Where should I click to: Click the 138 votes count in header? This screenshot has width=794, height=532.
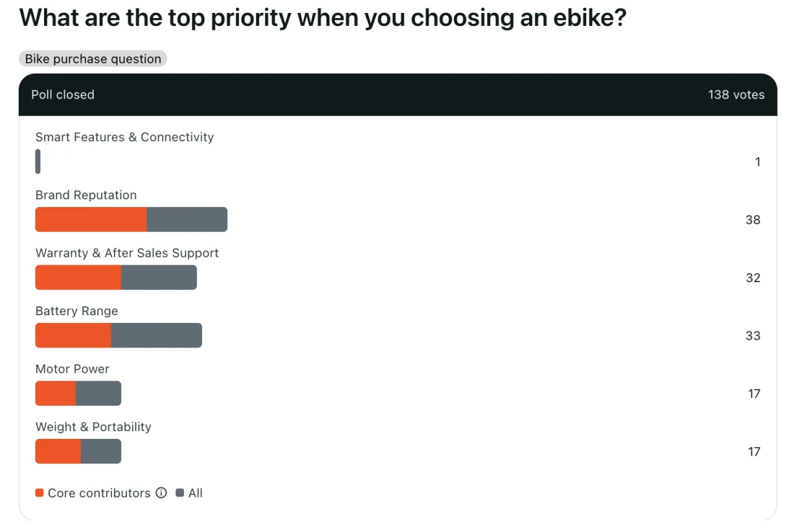pos(736,94)
